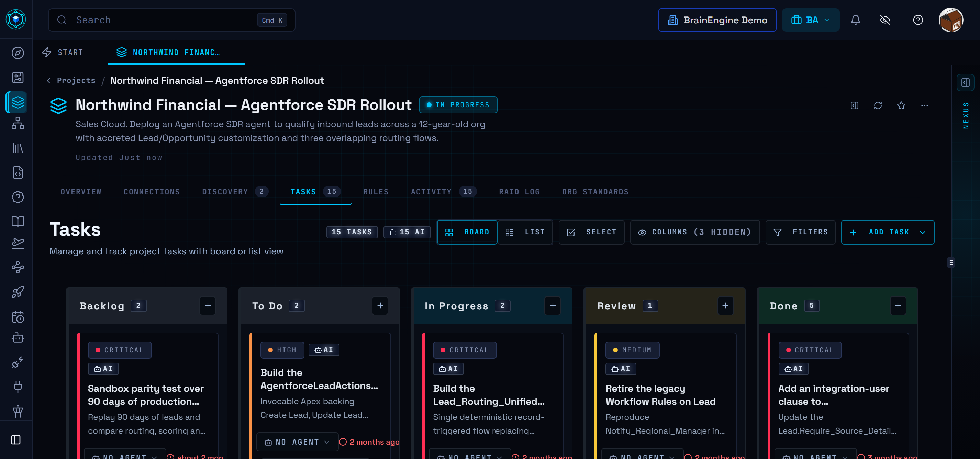Open the Sandbox parity test task card

pyautogui.click(x=148, y=395)
